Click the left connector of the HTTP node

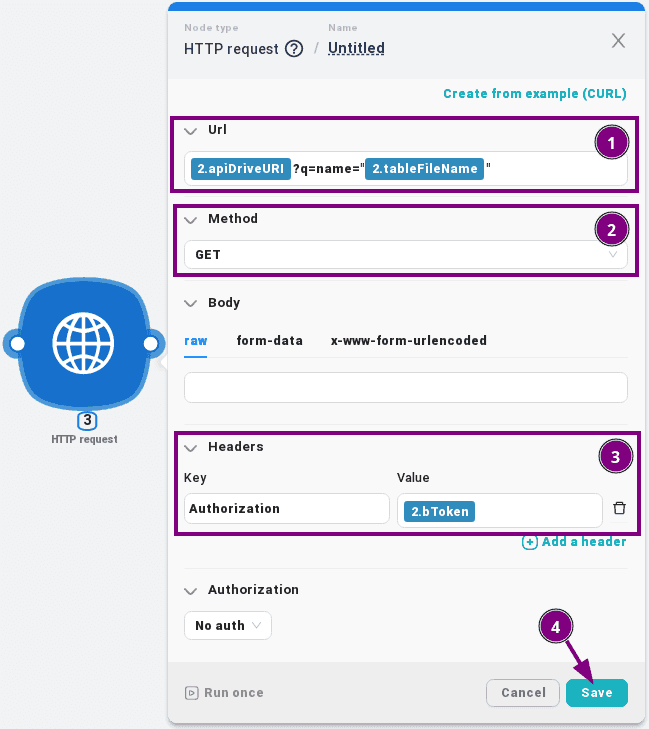coord(16,344)
